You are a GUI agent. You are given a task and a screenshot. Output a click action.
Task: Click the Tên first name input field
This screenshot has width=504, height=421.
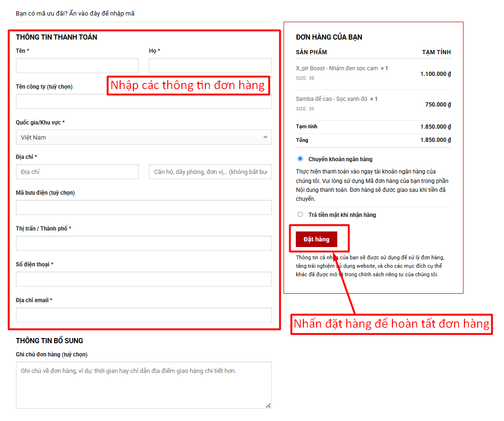[77, 66]
